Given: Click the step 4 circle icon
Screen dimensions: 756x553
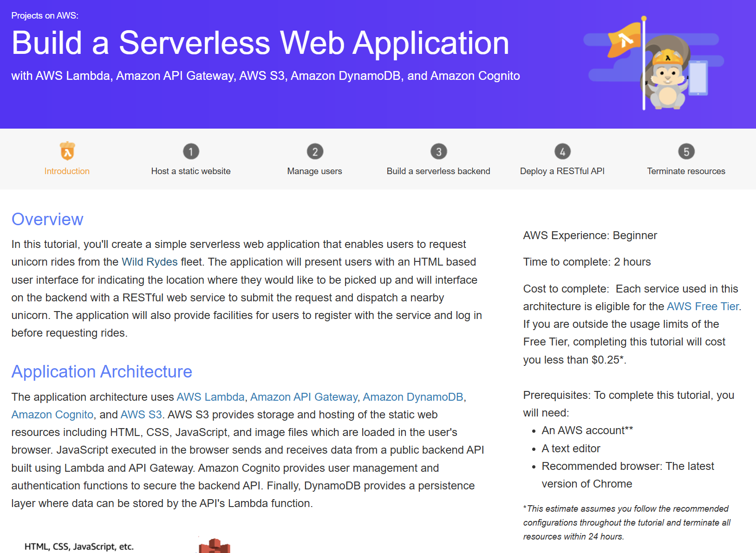Looking at the screenshot, I should coord(562,151).
